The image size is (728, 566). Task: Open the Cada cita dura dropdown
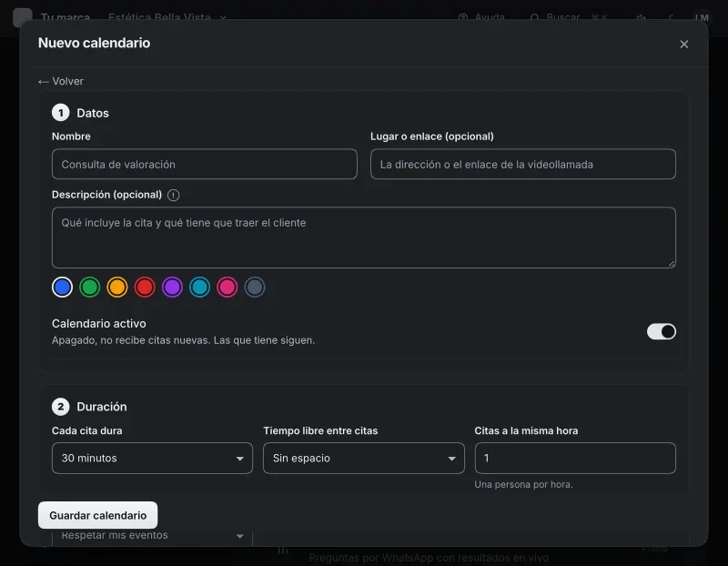tap(152, 459)
